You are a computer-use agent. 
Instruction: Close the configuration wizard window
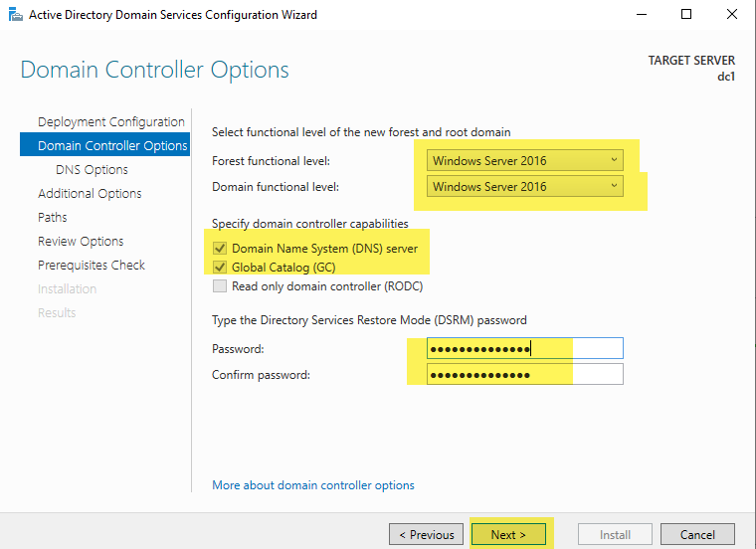[732, 15]
